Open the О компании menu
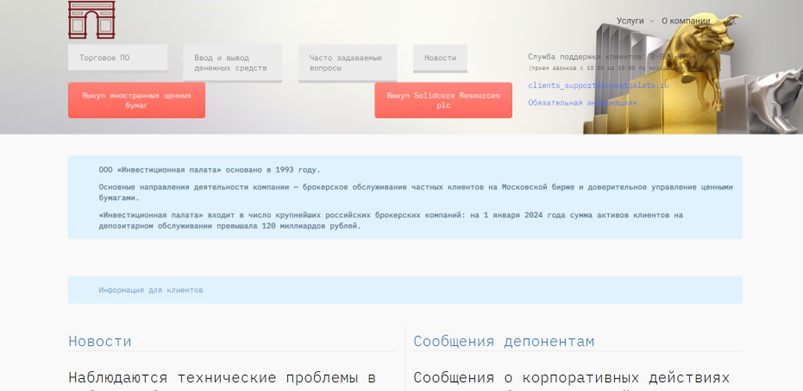 pos(686,21)
